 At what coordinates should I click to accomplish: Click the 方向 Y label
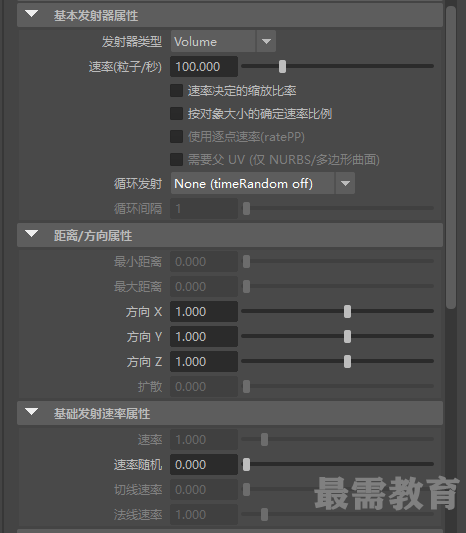tap(144, 337)
